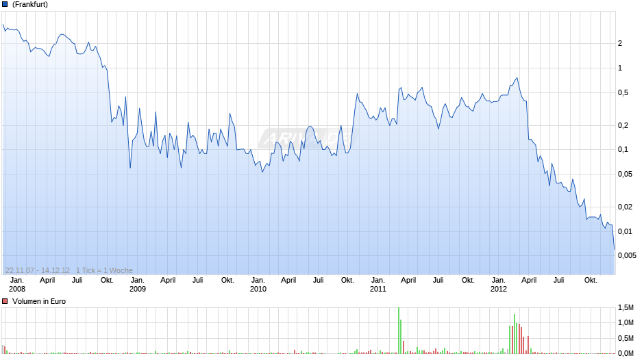Screen dimensions: 644x360
Task: Select the "Volumen in Euro" legend label
Action: [x=39, y=301]
